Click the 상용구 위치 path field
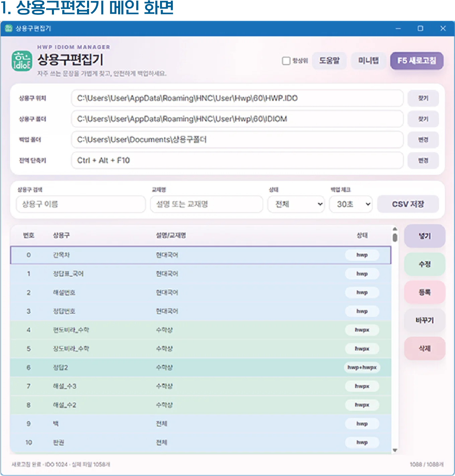Image resolution: width=455 pixels, height=476 pixels. [x=237, y=98]
